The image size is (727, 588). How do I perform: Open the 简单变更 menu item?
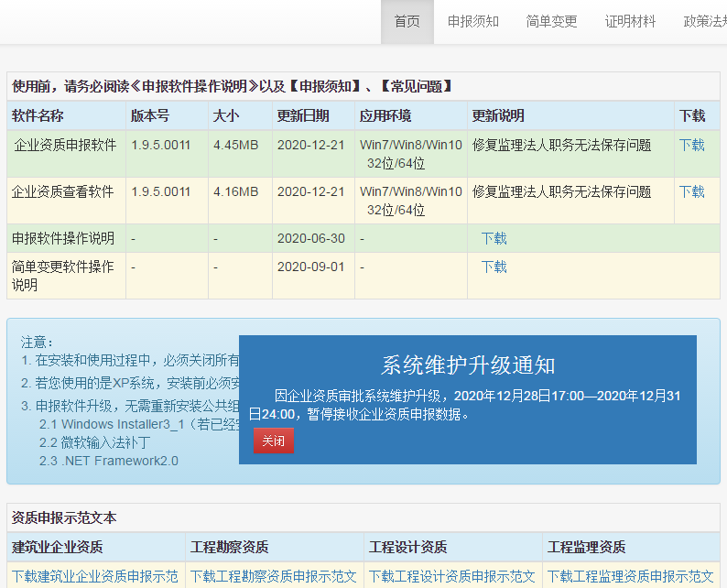tap(552, 22)
